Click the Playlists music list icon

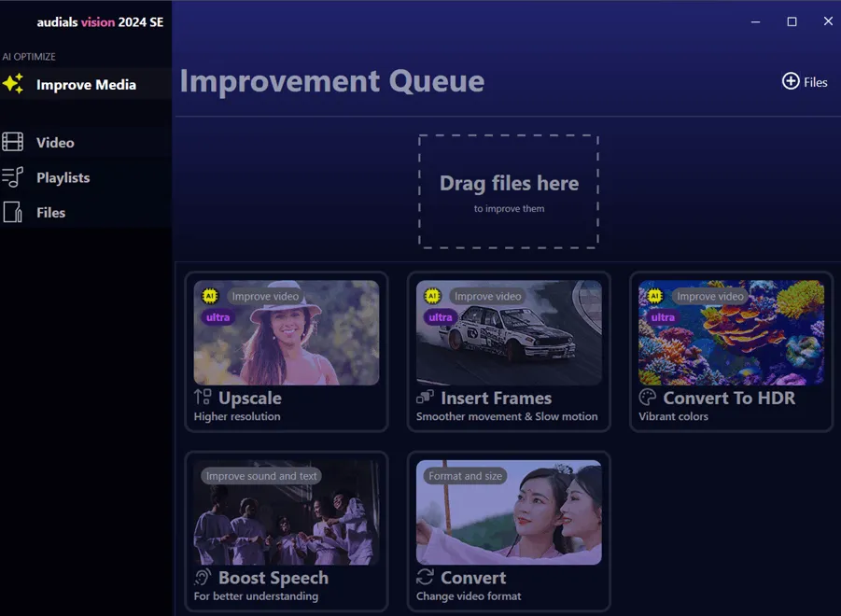[x=13, y=177]
